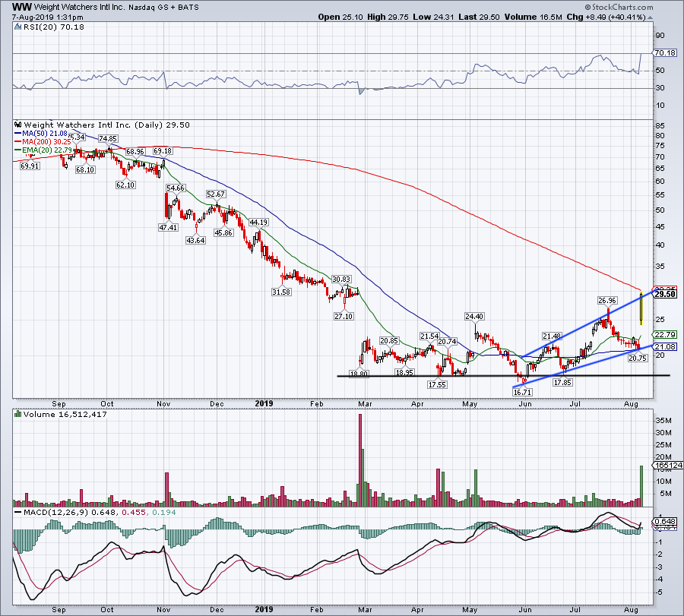Viewport: 684px width, 616px height.
Task: Click the 43.64 price label
Action: pos(195,240)
